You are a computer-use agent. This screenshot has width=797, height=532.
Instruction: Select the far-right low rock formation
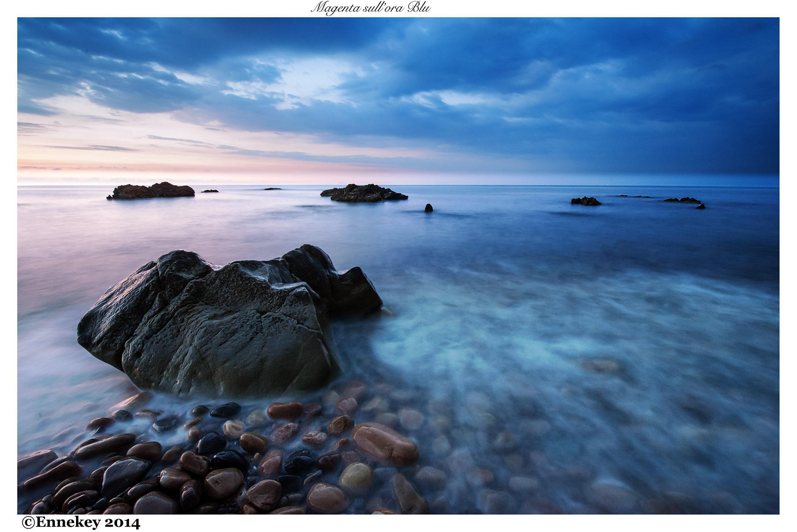point(682,200)
